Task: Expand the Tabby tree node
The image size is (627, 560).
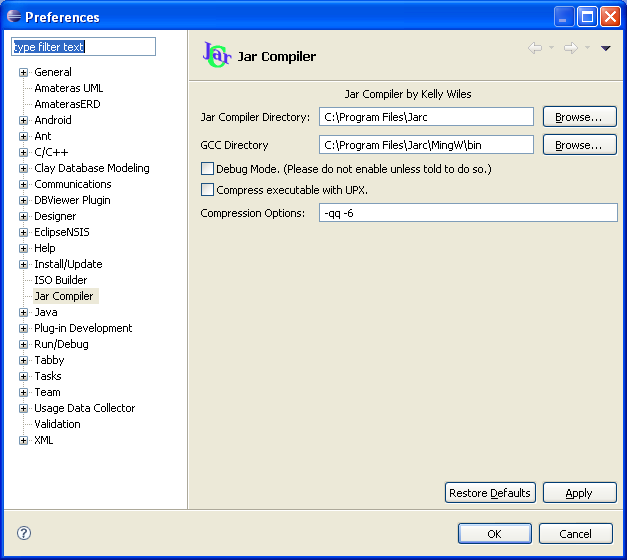Action: tap(23, 360)
